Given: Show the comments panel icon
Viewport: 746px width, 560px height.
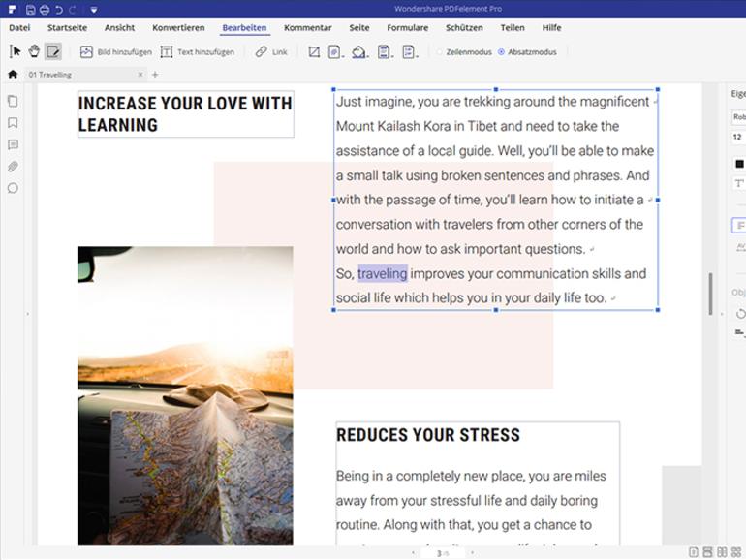Looking at the screenshot, I should tap(13, 144).
